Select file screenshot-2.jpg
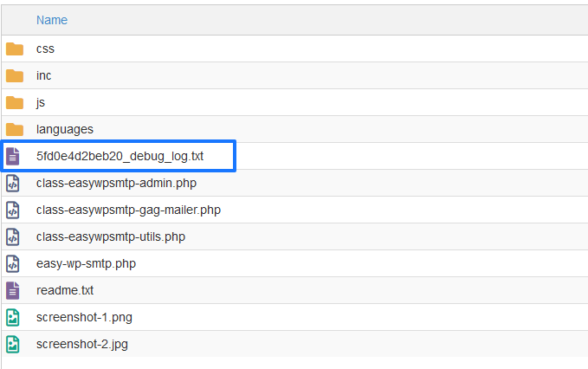 [x=81, y=344]
